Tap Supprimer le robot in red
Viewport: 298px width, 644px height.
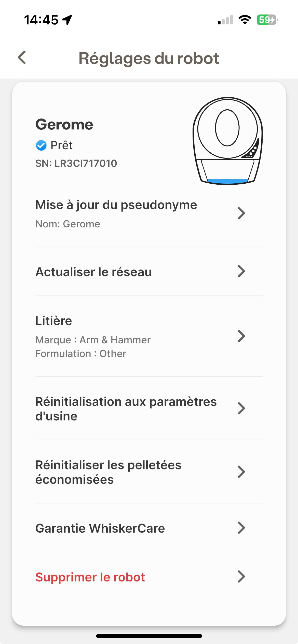[x=90, y=577]
